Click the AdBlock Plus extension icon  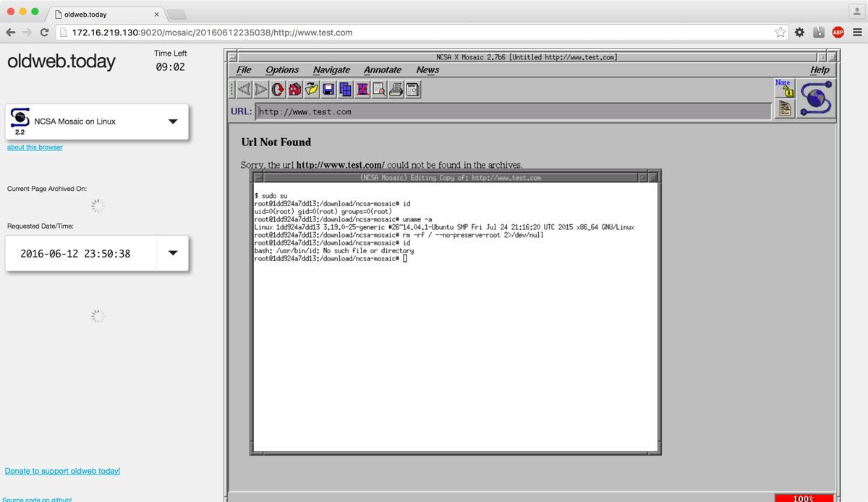[838, 33]
